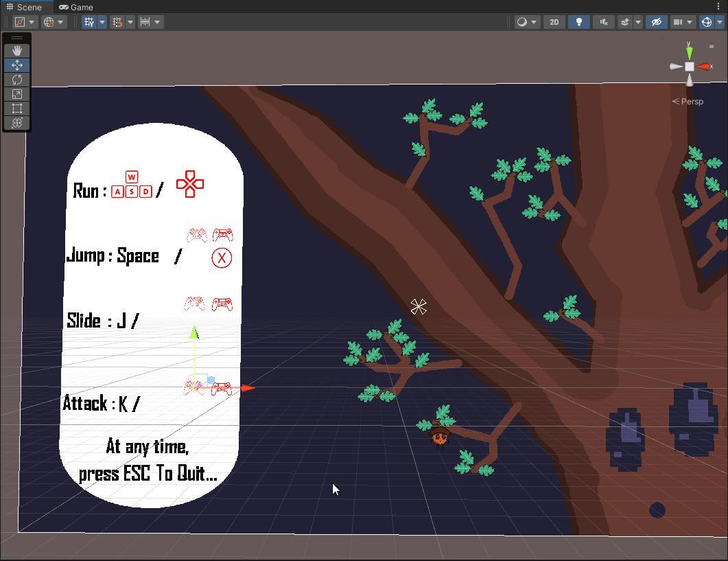Toggle scene audio mute
Viewport: 728px width, 561px height.
pos(603,22)
